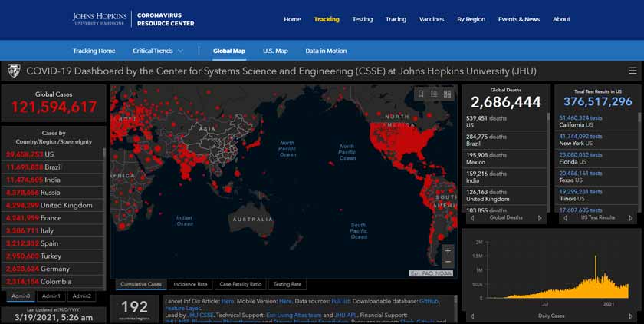Viewport: 644px width, 324px height.
Task: Select Turkey in the cases list
Action: (53, 256)
